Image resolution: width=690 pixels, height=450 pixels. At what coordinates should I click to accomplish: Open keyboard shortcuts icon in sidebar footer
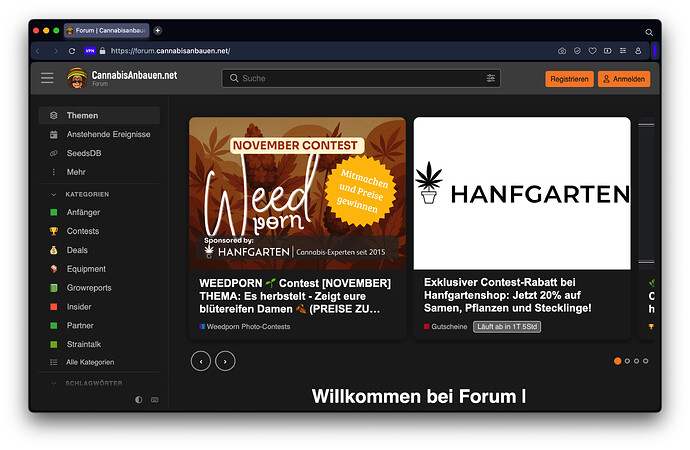pyautogui.click(x=154, y=399)
